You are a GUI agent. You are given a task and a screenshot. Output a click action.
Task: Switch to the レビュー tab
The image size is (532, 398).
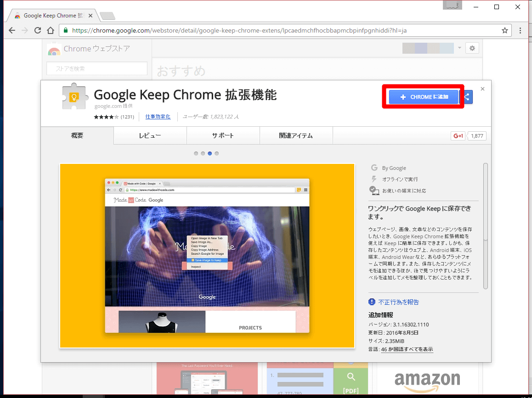[x=150, y=135]
